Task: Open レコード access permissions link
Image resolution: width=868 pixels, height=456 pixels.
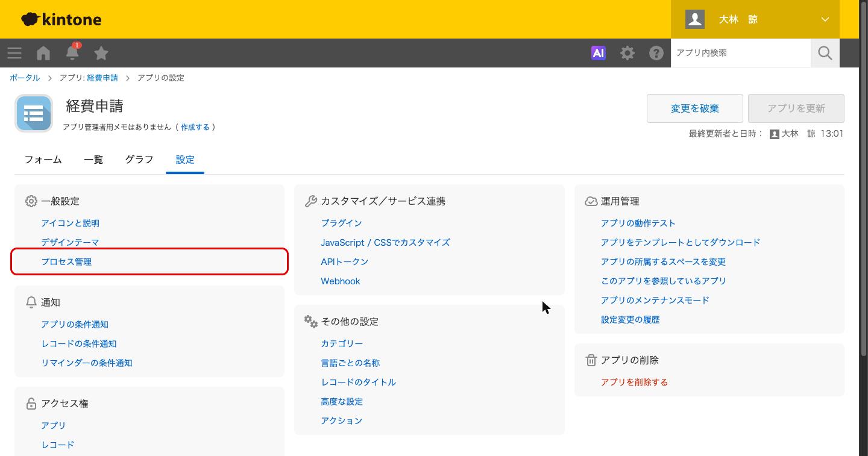Action: pyautogui.click(x=58, y=445)
